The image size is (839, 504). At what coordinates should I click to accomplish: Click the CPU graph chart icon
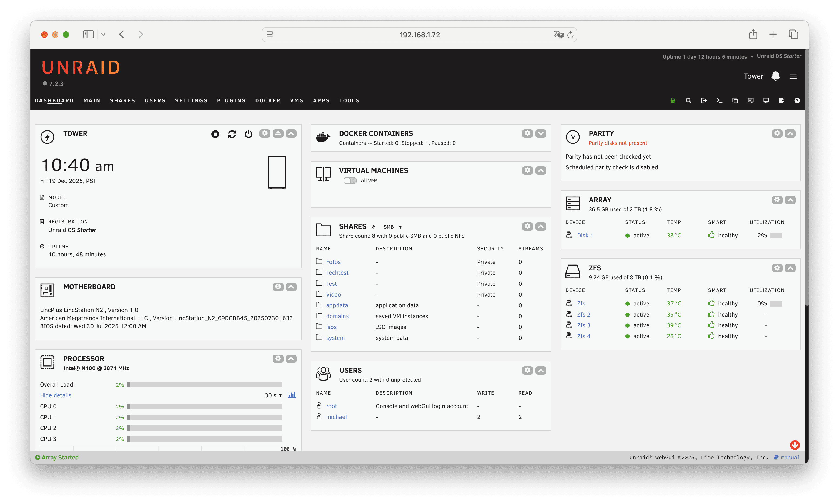(292, 395)
